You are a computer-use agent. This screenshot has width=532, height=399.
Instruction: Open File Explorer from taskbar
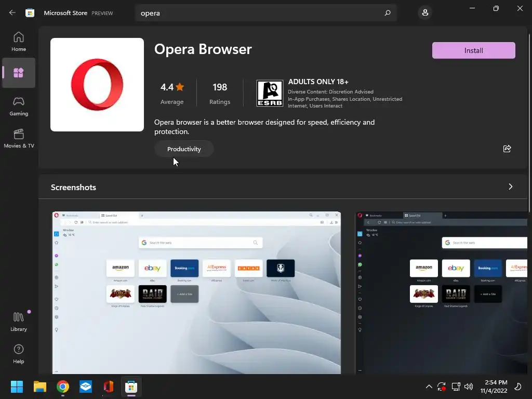(x=39, y=387)
